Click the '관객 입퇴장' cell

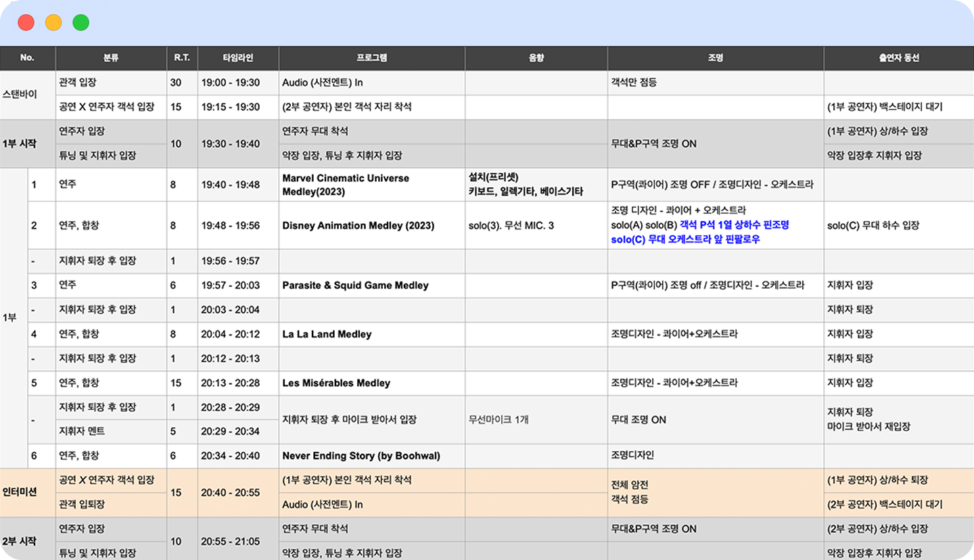[111, 505]
